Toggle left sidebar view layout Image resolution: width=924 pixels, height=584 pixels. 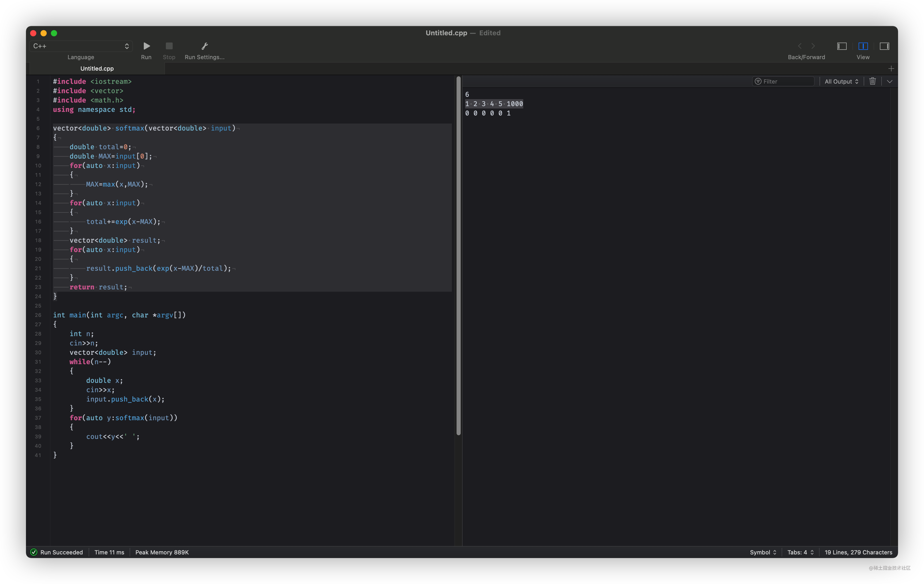841,46
